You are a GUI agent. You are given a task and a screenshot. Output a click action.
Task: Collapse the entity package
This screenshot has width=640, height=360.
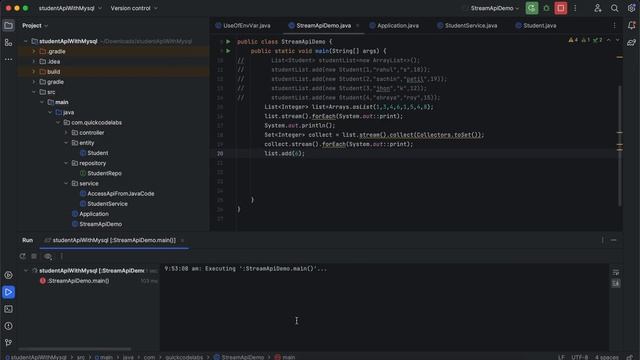(x=66, y=143)
